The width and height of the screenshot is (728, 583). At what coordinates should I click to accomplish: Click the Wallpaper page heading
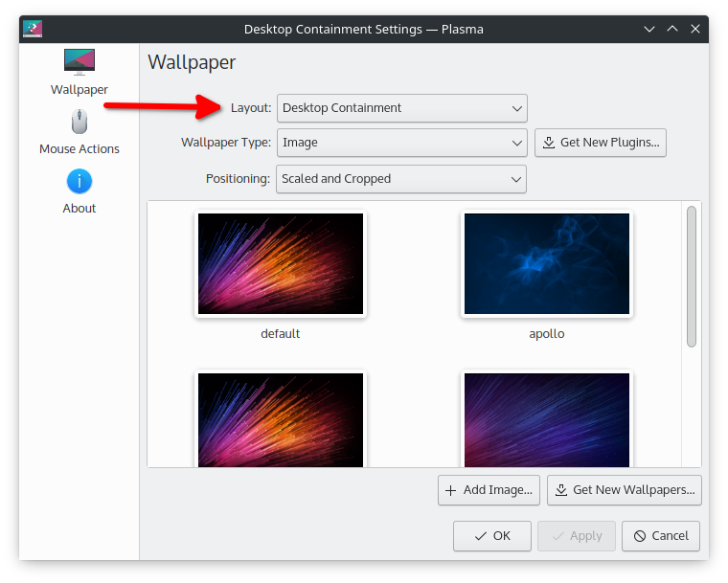pos(192,62)
